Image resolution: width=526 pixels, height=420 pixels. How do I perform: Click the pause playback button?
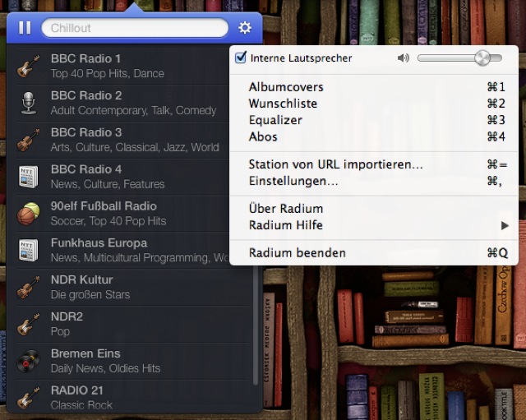tap(25, 28)
